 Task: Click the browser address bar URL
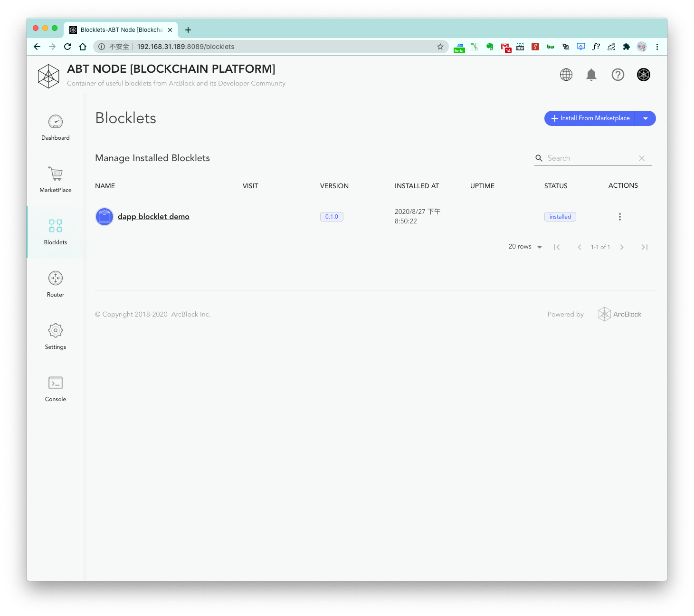click(x=186, y=47)
